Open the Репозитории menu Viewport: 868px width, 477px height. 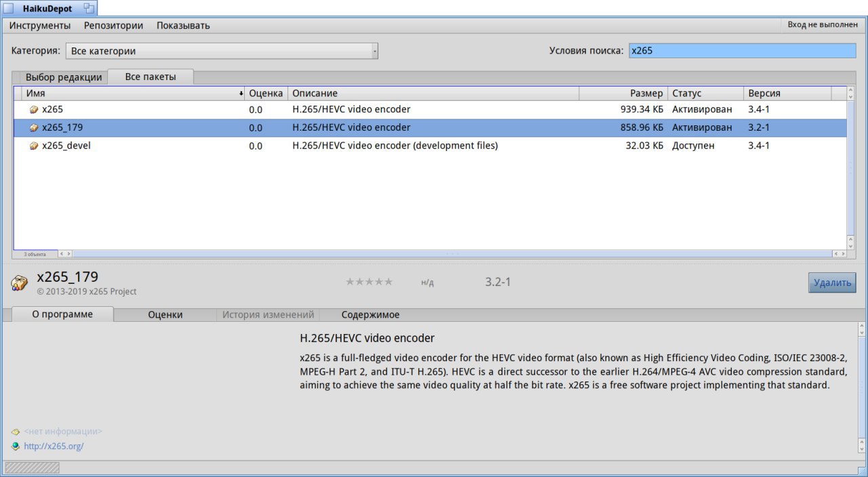click(x=113, y=26)
